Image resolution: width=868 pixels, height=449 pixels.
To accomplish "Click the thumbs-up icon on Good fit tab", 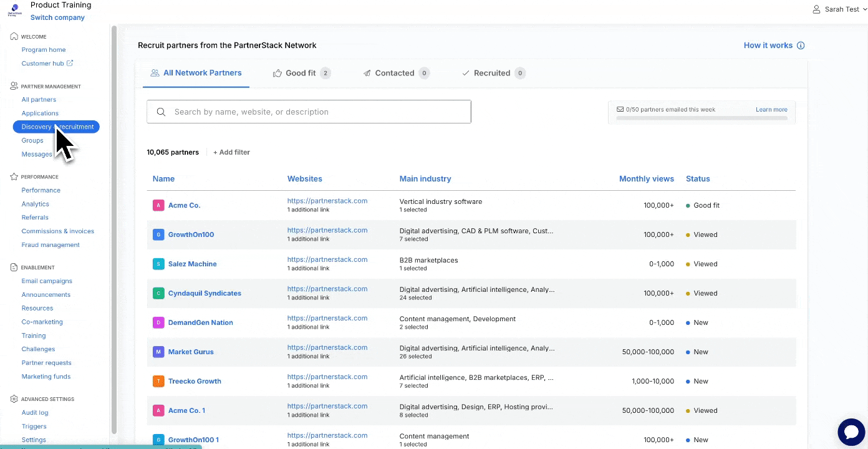I will coord(277,73).
